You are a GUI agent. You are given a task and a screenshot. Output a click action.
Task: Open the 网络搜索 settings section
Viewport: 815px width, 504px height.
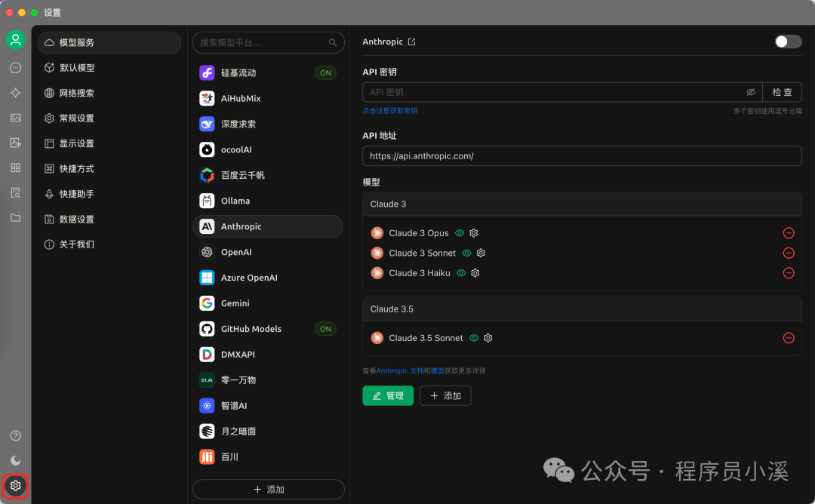(109, 93)
